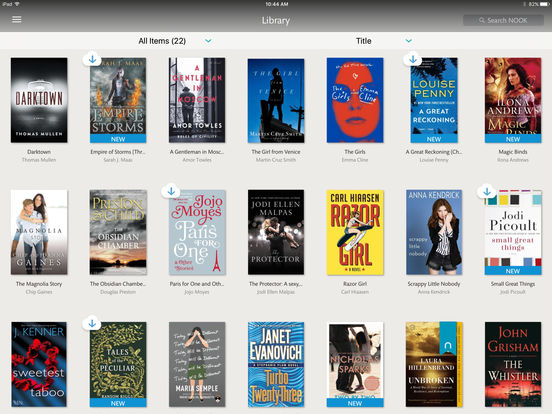This screenshot has height=414, width=552.
Task: Select 'The Magnolia Story' title text
Action: pos(39,284)
